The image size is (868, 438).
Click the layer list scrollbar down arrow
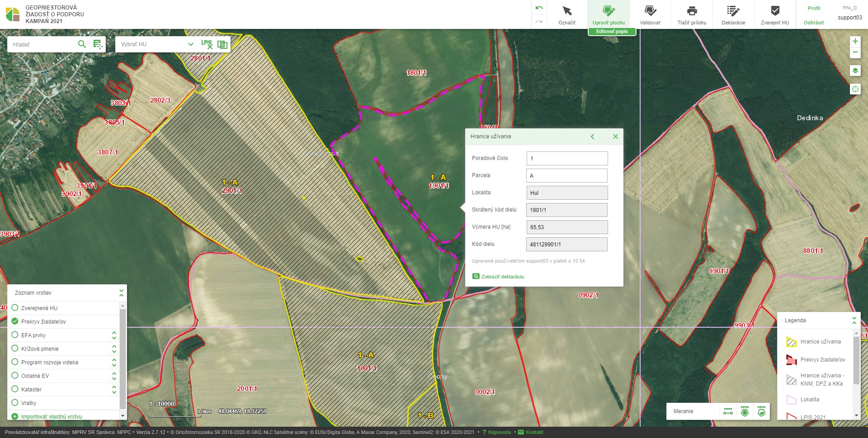tap(123, 416)
